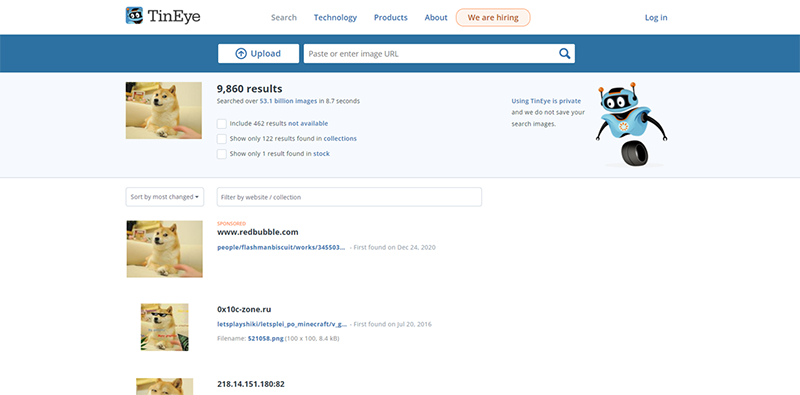
Task: Click the First found on Dec 24, 2020 text
Action: coord(393,247)
